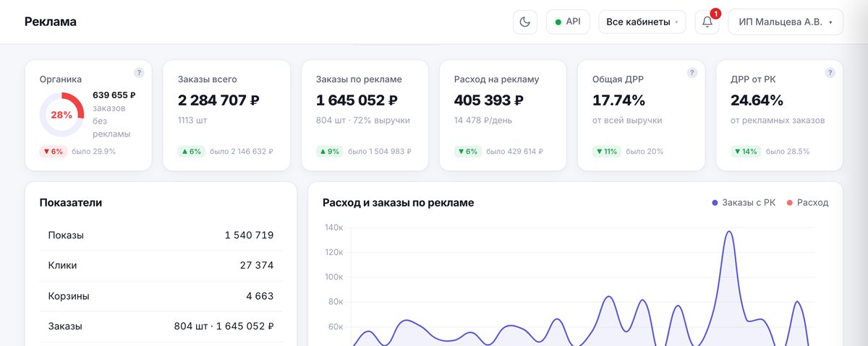868x346 pixels.
Task: Click the Реклама page title
Action: pyautogui.click(x=51, y=22)
